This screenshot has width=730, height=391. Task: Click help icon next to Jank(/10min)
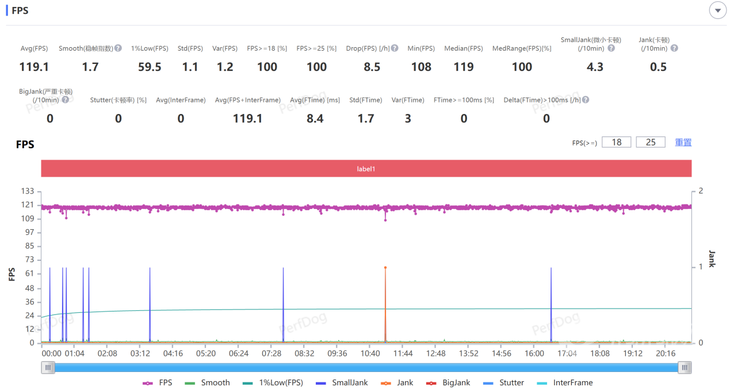click(x=674, y=48)
